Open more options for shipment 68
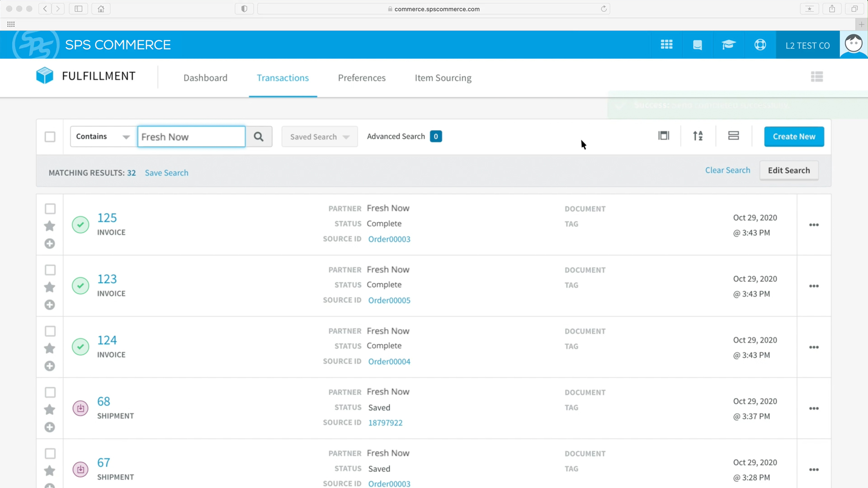This screenshot has height=488, width=868. [x=814, y=408]
